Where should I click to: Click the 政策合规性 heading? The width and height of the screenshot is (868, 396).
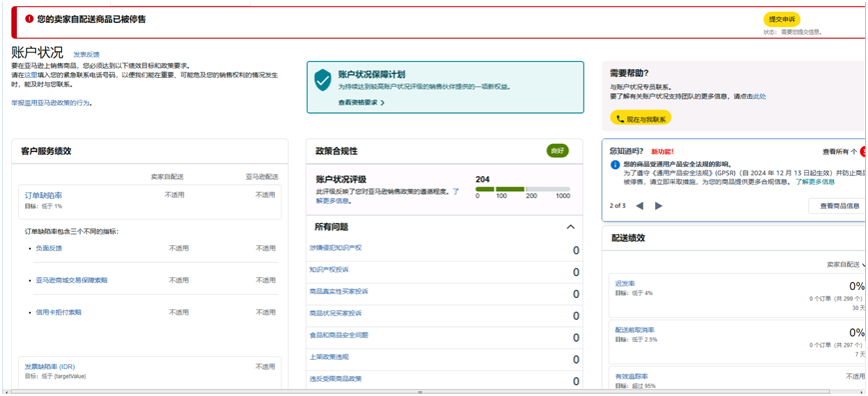pos(336,151)
